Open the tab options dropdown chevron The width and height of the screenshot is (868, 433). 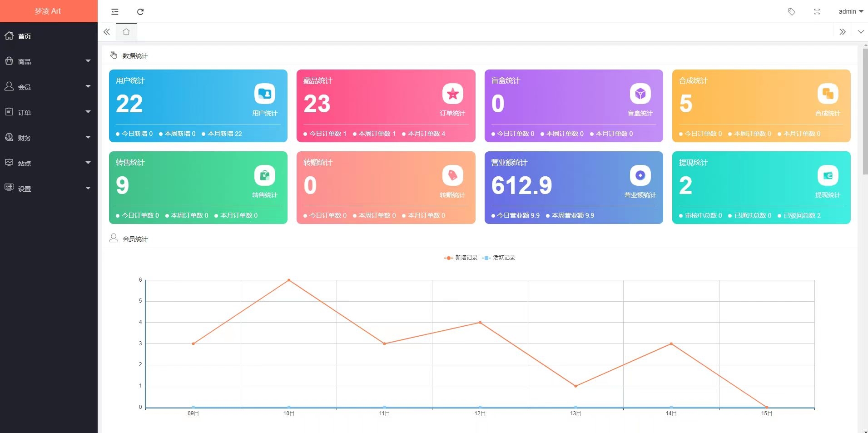coord(860,32)
